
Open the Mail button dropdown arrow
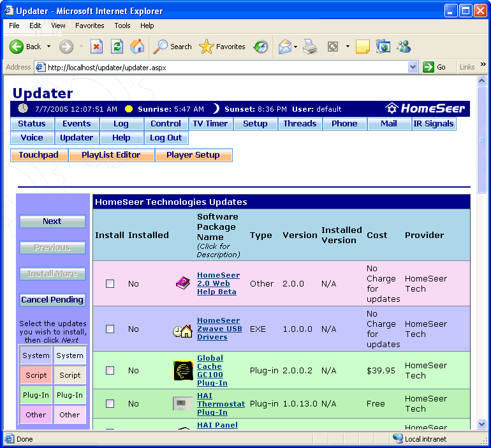coord(295,47)
